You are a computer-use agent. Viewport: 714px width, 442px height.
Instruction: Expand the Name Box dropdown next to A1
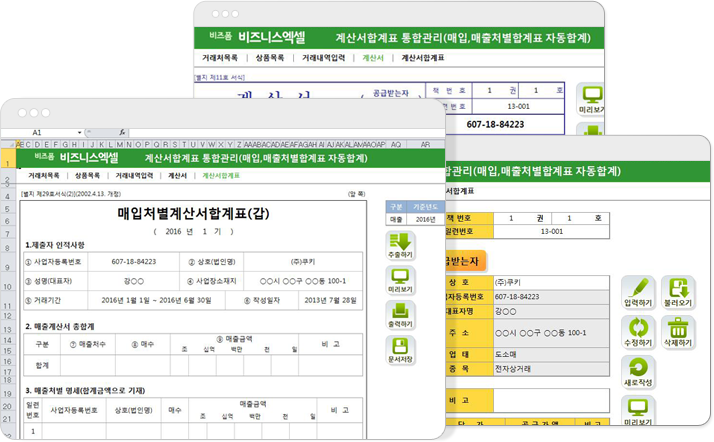[92, 132]
